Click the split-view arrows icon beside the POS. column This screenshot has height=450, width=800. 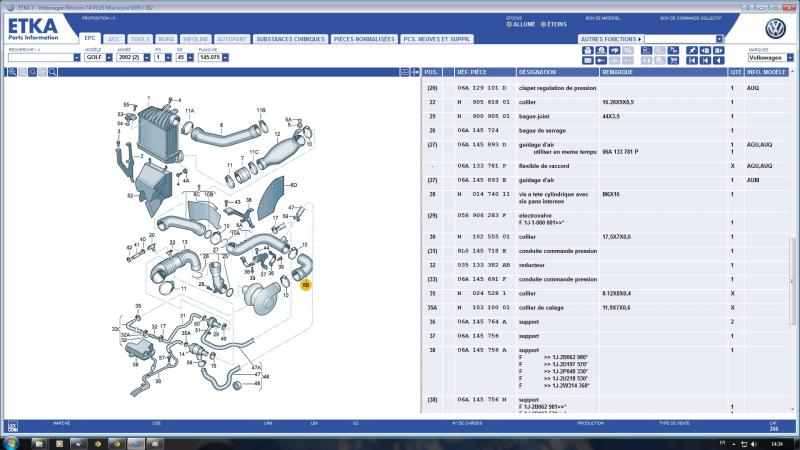point(415,72)
